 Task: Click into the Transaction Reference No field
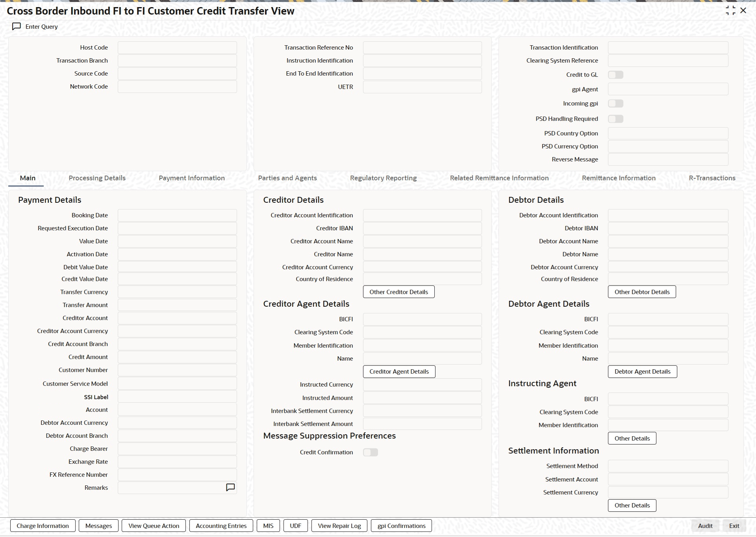[x=422, y=48]
